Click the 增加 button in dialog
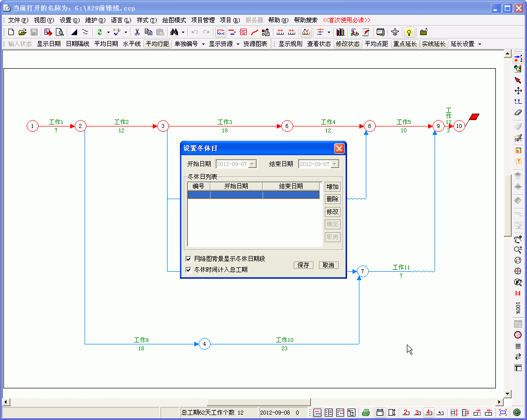 tap(332, 186)
